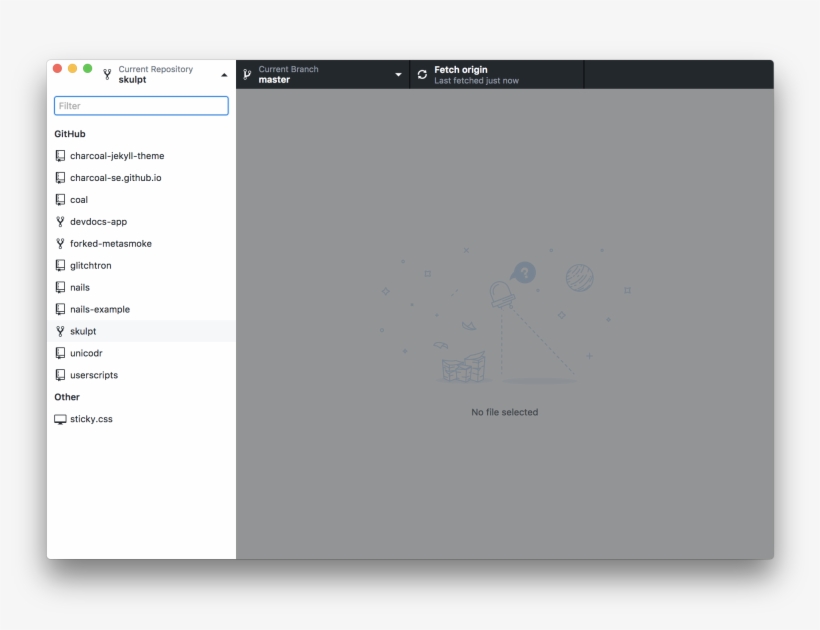Click the master branch name
The width and height of the screenshot is (820, 630).
pyautogui.click(x=274, y=80)
